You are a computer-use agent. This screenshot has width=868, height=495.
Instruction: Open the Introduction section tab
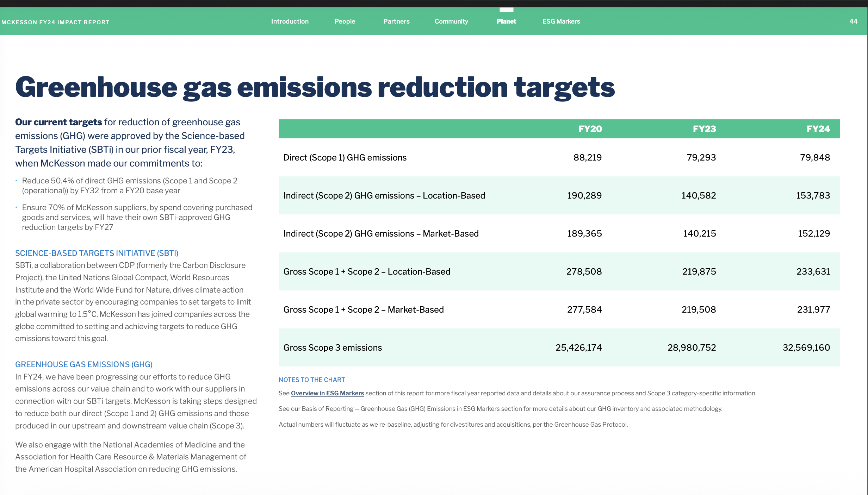pos(290,21)
